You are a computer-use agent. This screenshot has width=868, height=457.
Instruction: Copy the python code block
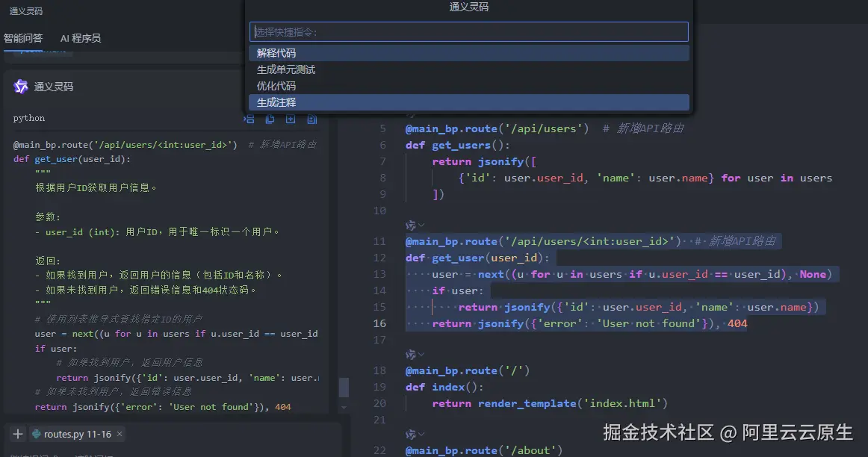tap(270, 119)
